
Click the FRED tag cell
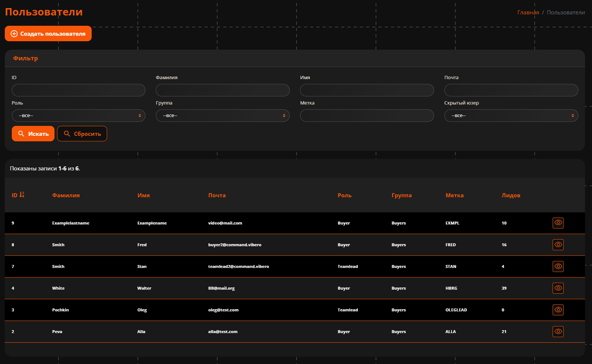coord(451,245)
